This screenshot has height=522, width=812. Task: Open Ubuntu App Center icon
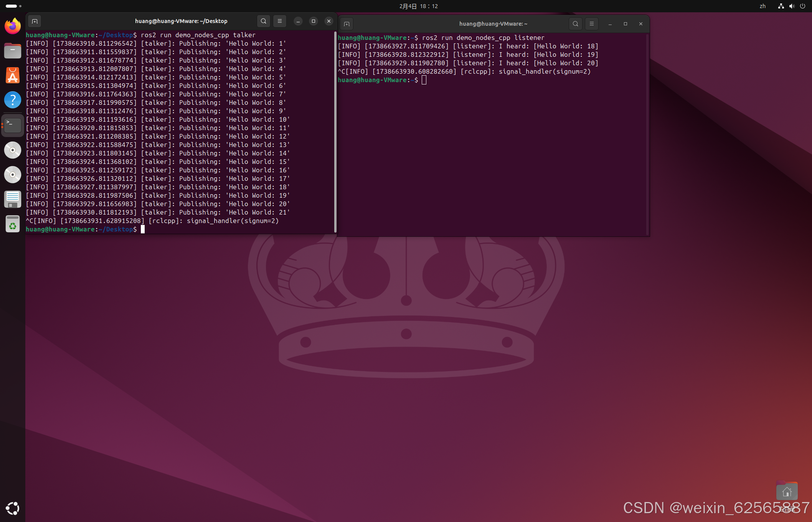(13, 76)
